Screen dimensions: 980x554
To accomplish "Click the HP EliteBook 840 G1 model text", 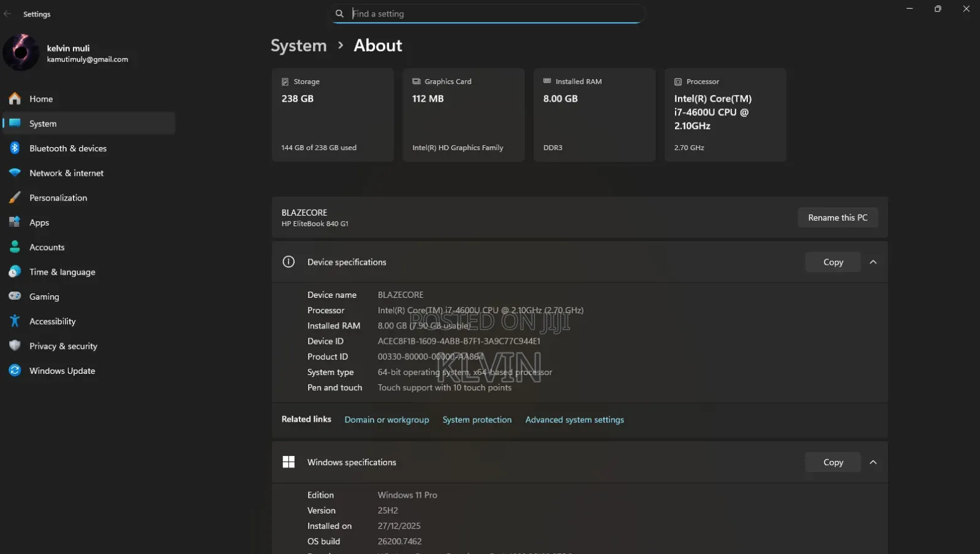I will click(x=315, y=224).
